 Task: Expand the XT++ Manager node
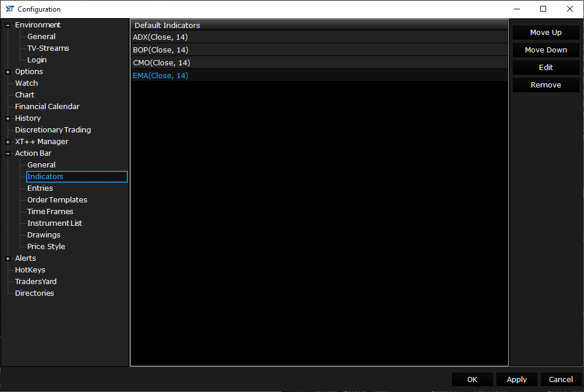pyautogui.click(x=8, y=142)
